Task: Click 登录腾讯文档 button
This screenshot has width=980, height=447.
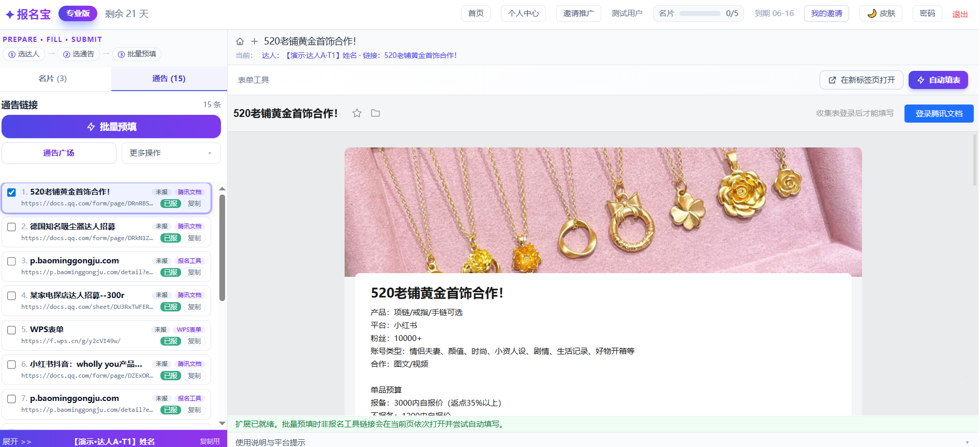Action: pos(939,114)
